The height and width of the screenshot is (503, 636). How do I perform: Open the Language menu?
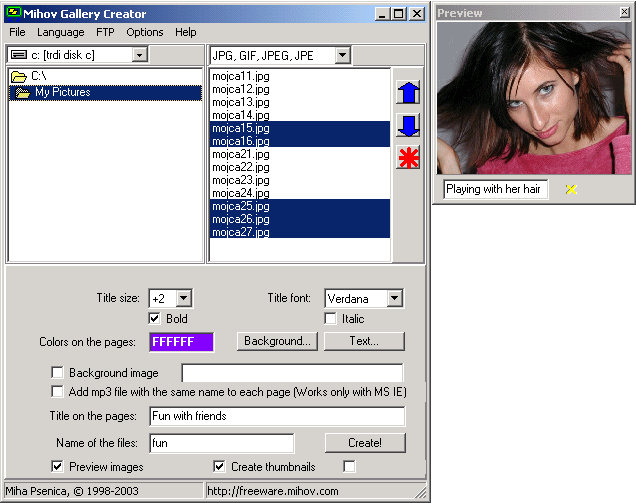(60, 32)
